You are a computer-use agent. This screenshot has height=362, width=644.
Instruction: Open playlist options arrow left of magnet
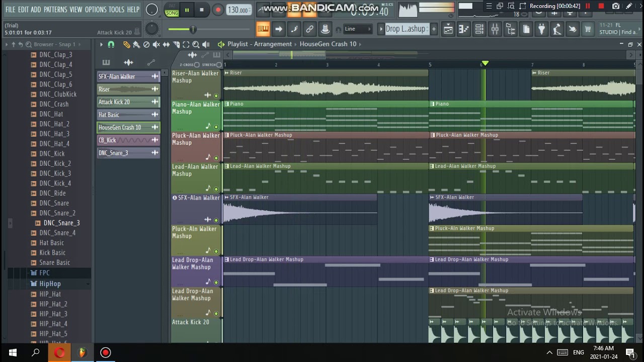click(101, 44)
